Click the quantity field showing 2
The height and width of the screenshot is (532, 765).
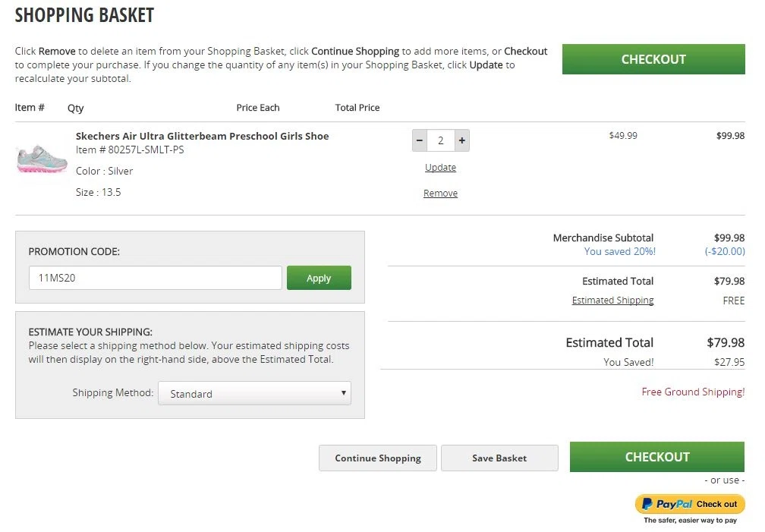click(x=440, y=140)
